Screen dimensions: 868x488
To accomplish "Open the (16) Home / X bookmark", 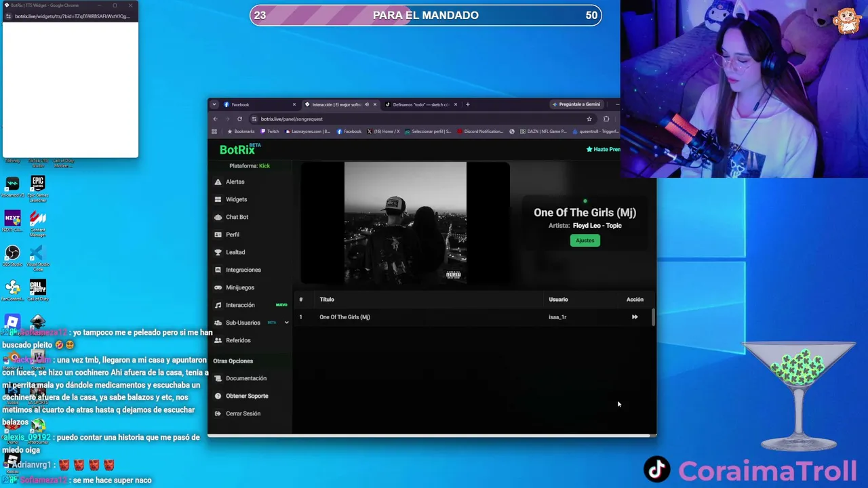I will 383,131.
